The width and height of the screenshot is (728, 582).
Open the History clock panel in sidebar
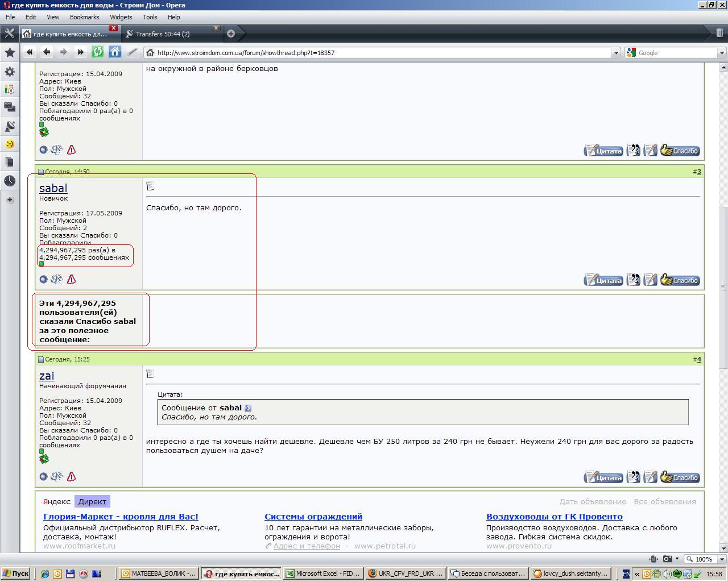10,181
